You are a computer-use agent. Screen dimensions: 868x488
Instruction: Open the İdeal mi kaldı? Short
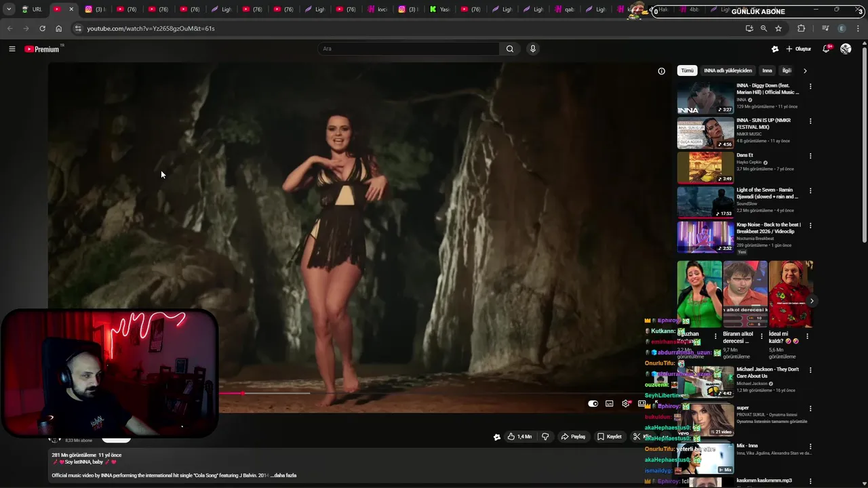click(x=791, y=294)
